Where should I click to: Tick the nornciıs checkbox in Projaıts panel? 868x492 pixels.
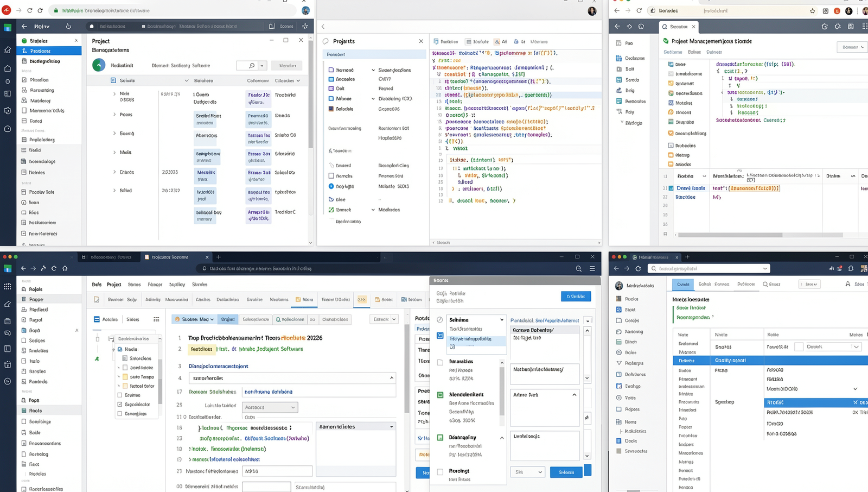point(331,176)
